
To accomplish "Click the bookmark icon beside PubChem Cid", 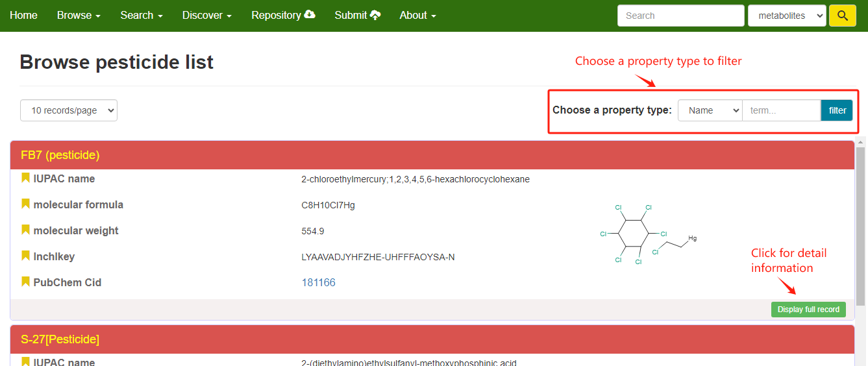I will 25,282.
